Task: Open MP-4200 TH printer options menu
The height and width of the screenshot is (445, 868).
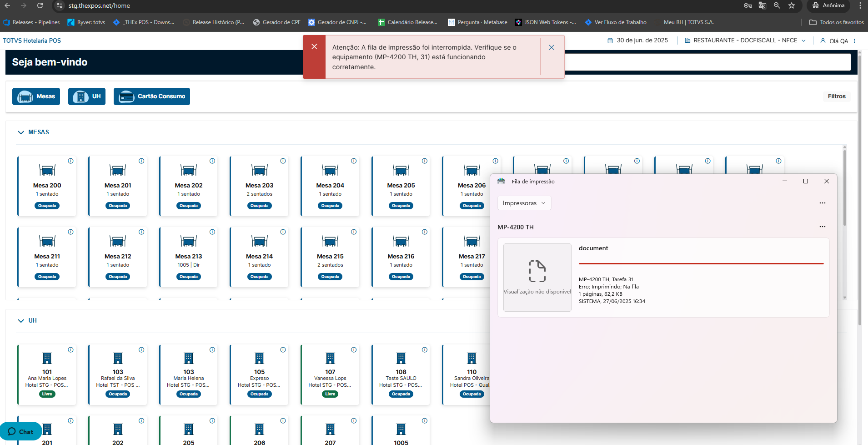Action: (823, 227)
